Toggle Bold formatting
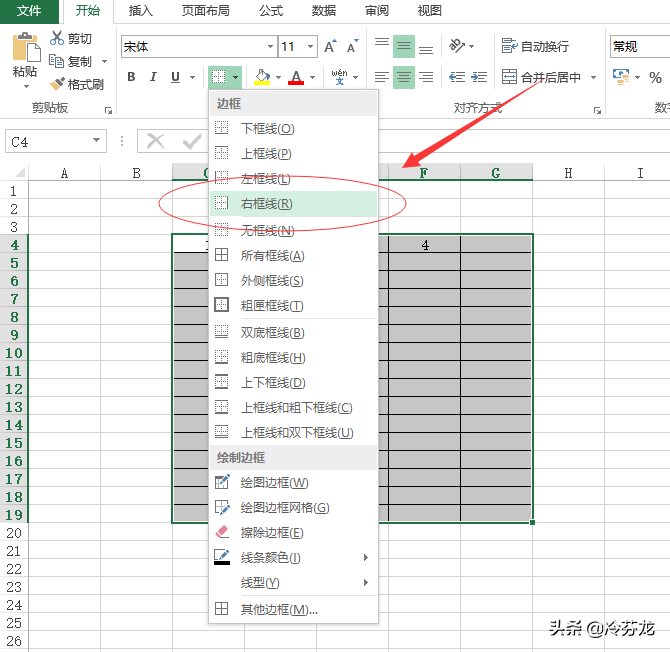 click(131, 77)
